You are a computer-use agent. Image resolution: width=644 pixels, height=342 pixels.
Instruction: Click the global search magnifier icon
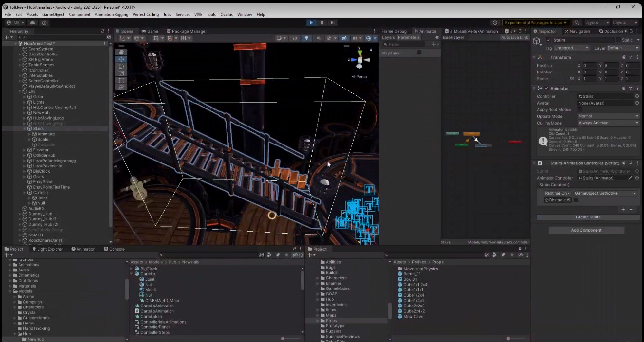577,23
